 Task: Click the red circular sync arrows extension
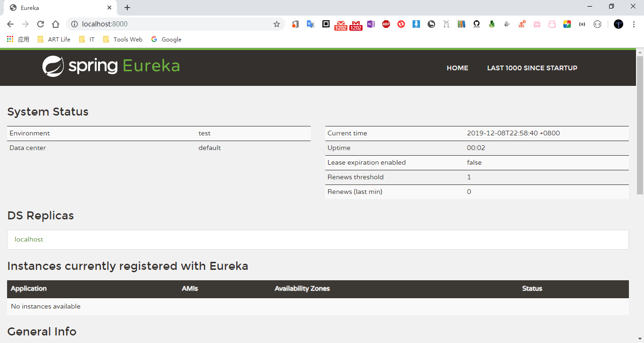coord(401,24)
